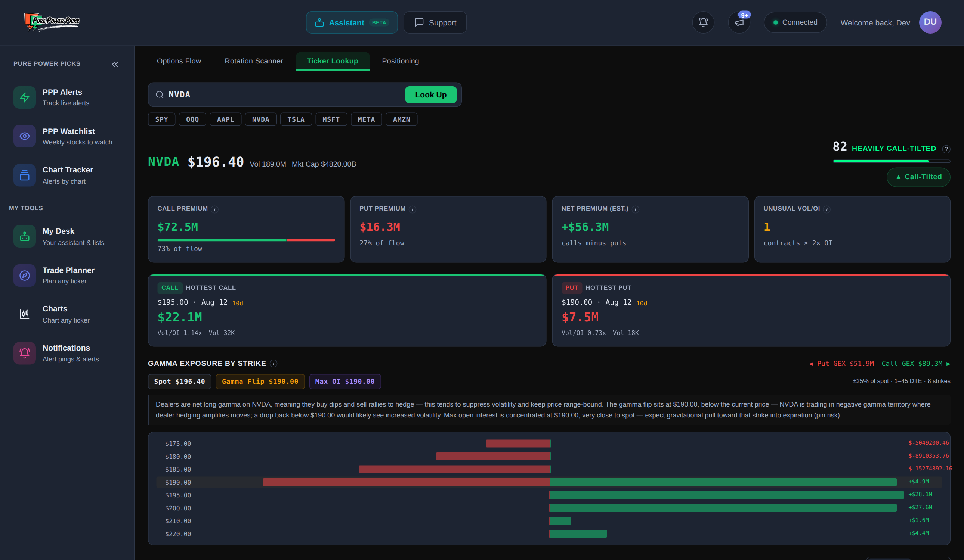Viewport: 964px width, 560px height.
Task: Open Charts candlestick icon
Action: click(25, 314)
